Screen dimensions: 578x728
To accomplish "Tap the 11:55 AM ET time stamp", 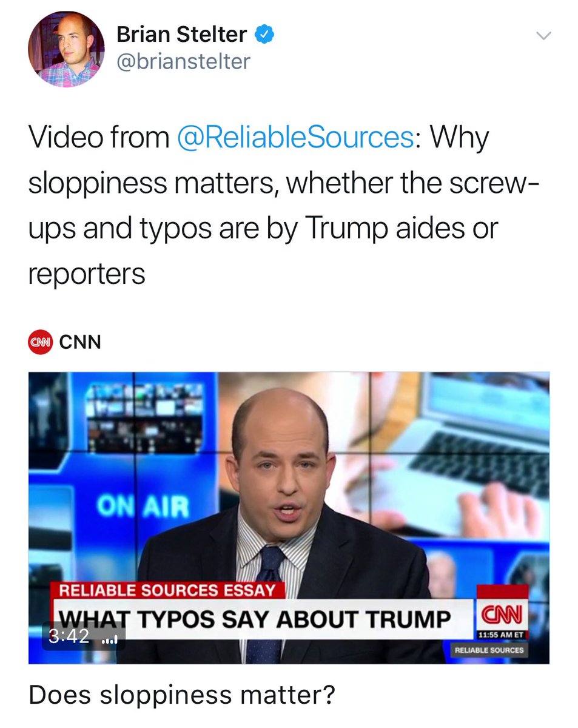I will [500, 635].
